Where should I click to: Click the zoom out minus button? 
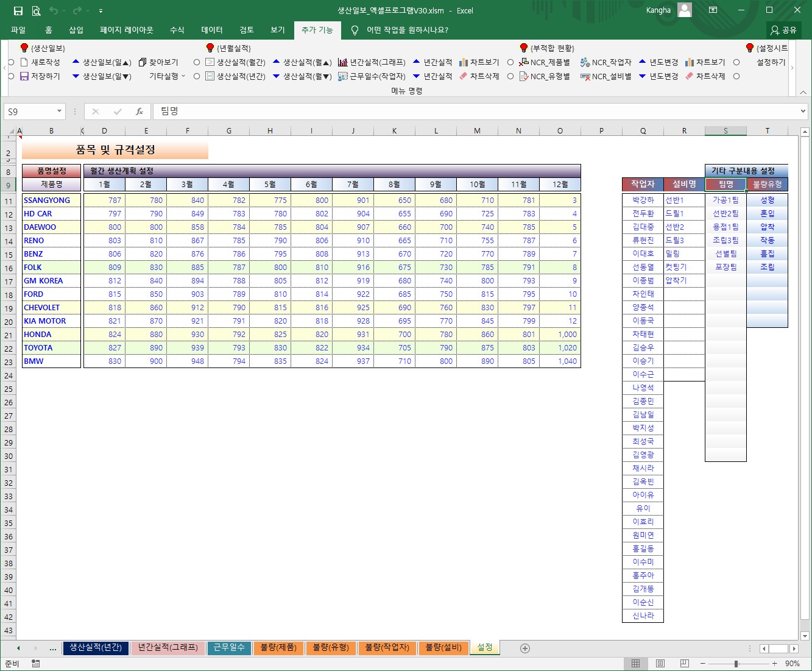[702, 663]
